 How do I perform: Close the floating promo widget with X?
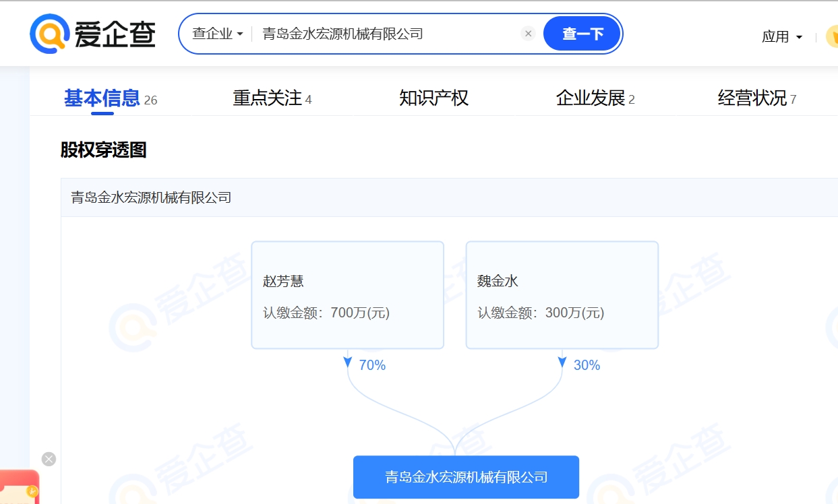[x=49, y=459]
